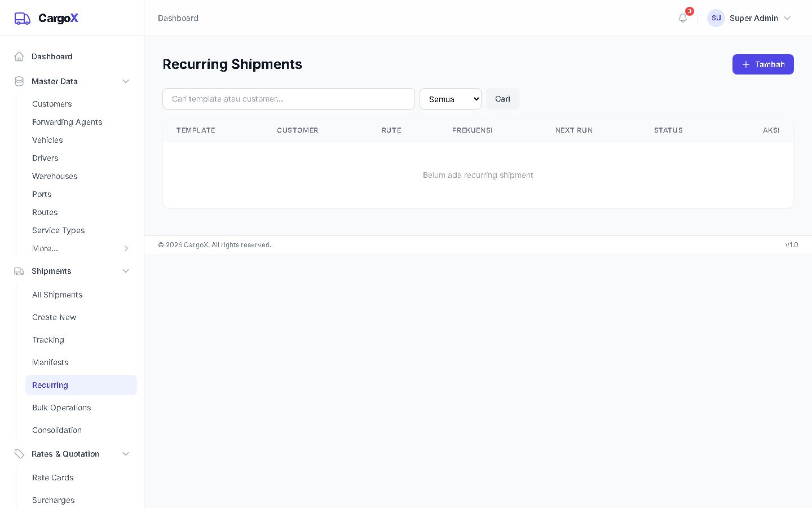Click the STATUS column header
The image size is (812, 508).
coord(668,130)
